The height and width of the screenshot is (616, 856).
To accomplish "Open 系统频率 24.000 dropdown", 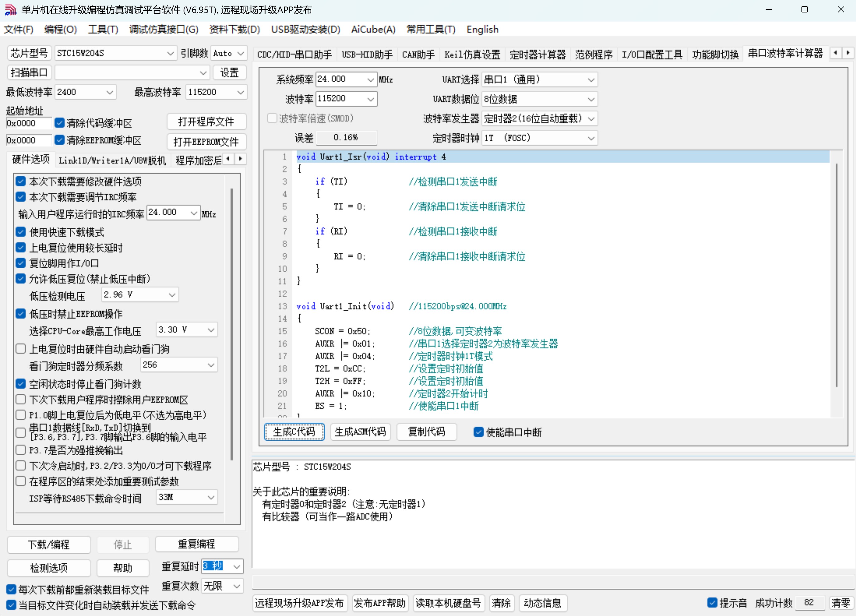I will (x=346, y=79).
